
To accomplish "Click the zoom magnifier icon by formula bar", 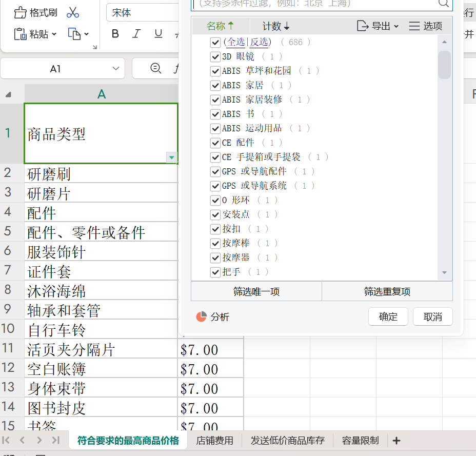I will 156,68.
